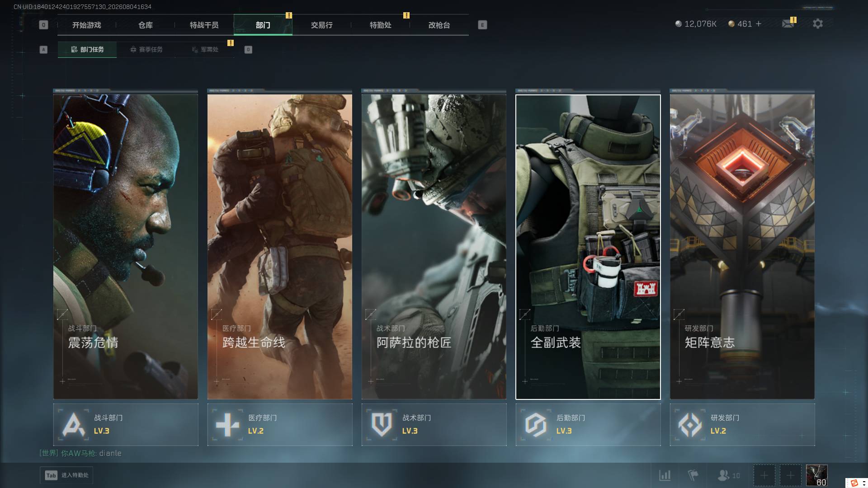Open the statistics bar-chart icon
868x488 pixels.
tap(665, 475)
